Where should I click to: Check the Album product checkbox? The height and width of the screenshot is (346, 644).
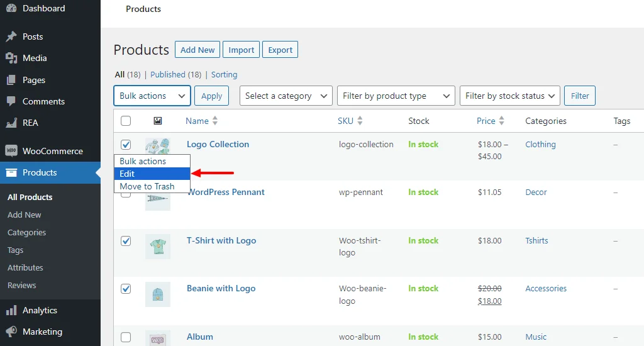pos(126,337)
